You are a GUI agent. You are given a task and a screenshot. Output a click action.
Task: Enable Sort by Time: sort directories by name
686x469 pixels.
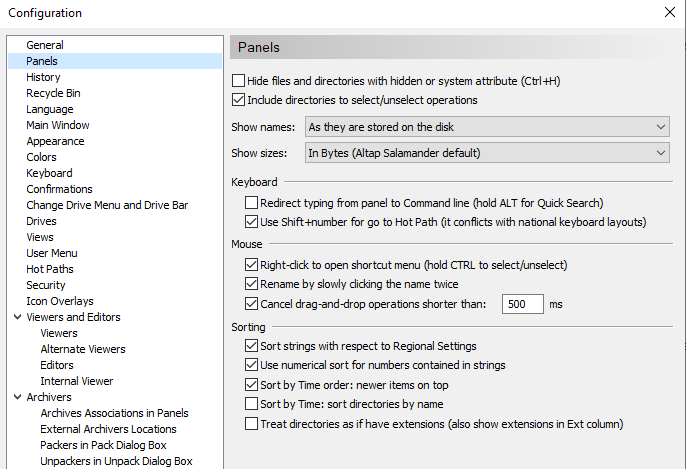point(252,404)
